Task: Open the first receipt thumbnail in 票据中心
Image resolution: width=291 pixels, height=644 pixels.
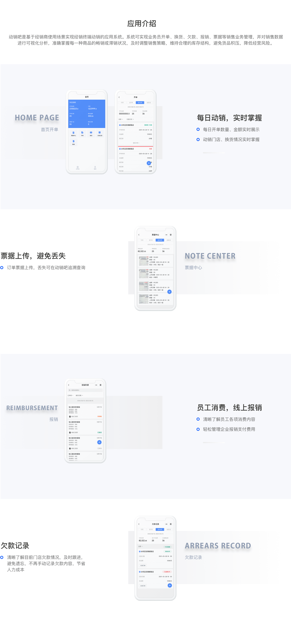Action: [x=143, y=261]
